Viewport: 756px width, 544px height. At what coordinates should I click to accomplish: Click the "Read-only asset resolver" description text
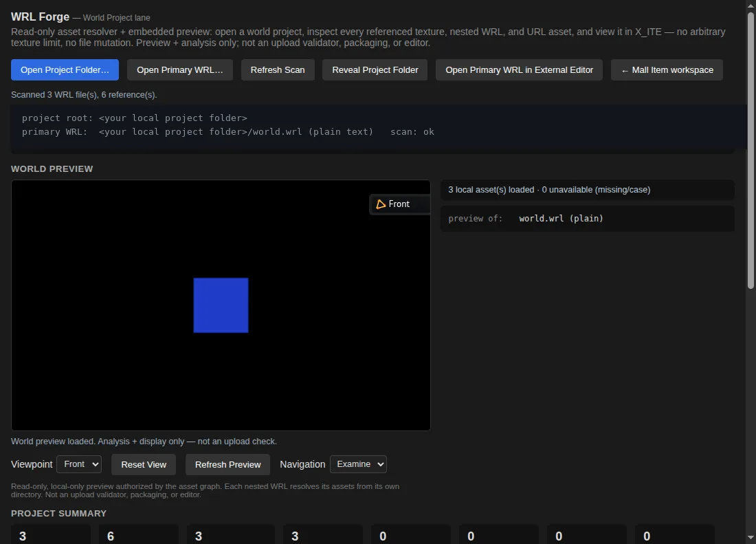click(x=368, y=37)
